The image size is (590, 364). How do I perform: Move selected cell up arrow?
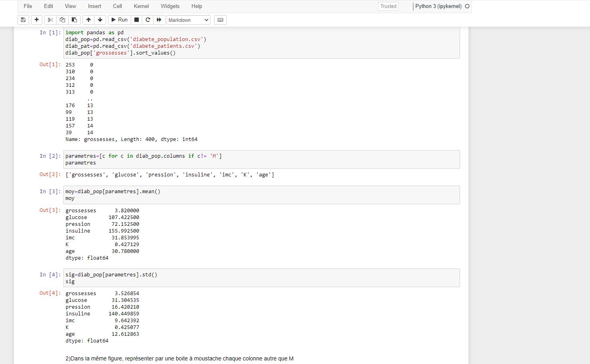pyautogui.click(x=88, y=20)
